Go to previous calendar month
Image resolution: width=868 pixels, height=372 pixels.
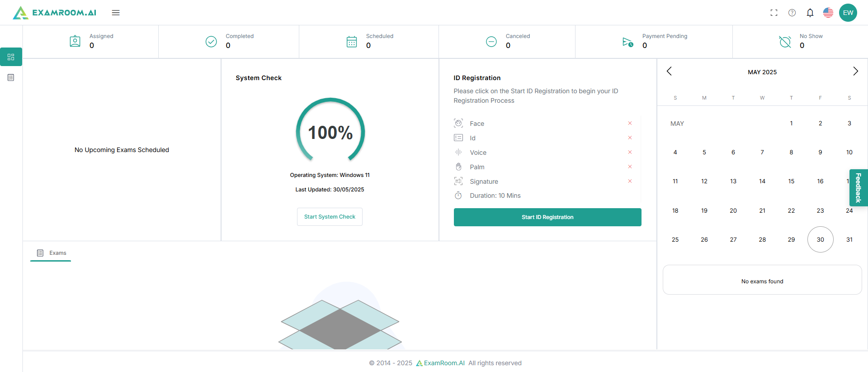pos(670,72)
